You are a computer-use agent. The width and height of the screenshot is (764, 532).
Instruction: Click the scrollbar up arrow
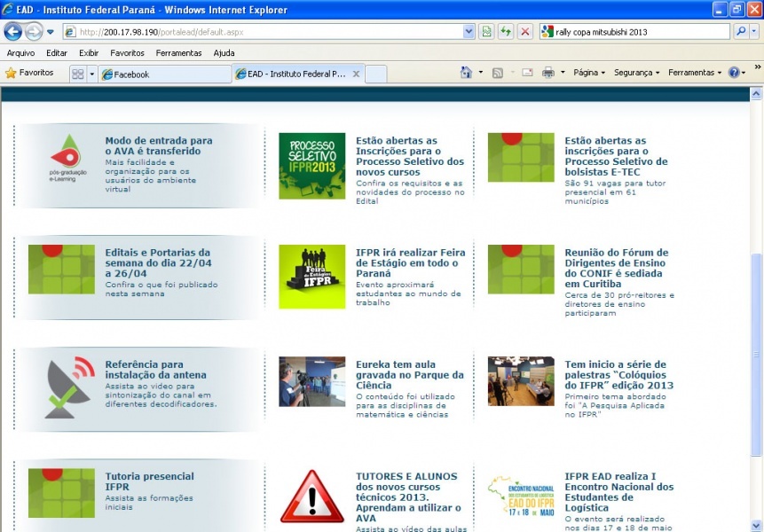[x=756, y=93]
